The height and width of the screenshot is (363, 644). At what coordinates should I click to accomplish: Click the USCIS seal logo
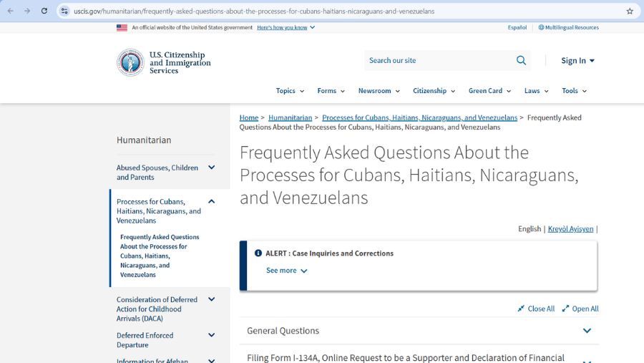tap(130, 62)
